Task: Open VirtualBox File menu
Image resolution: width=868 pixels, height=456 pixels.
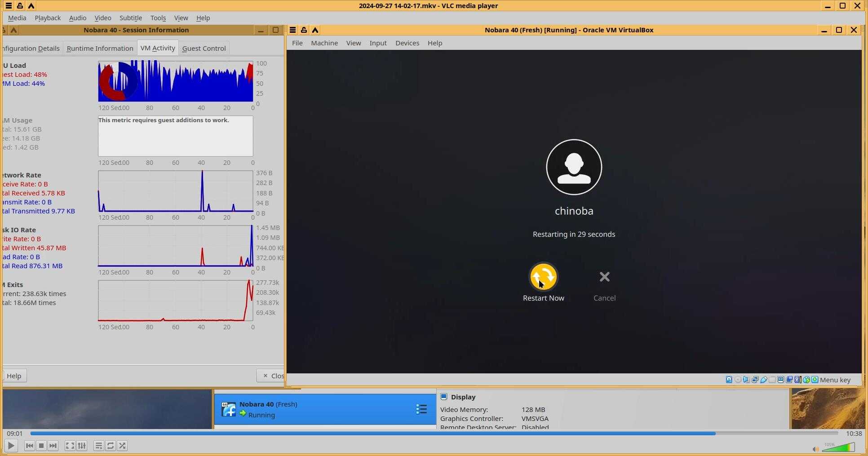Action: (297, 43)
